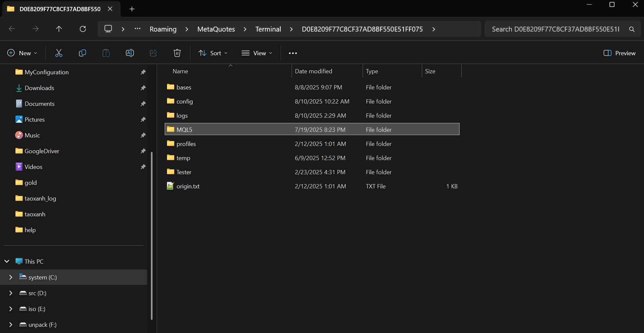Click MetaQuotes in the address breadcrumb
The height and width of the screenshot is (333, 644).
click(x=216, y=29)
